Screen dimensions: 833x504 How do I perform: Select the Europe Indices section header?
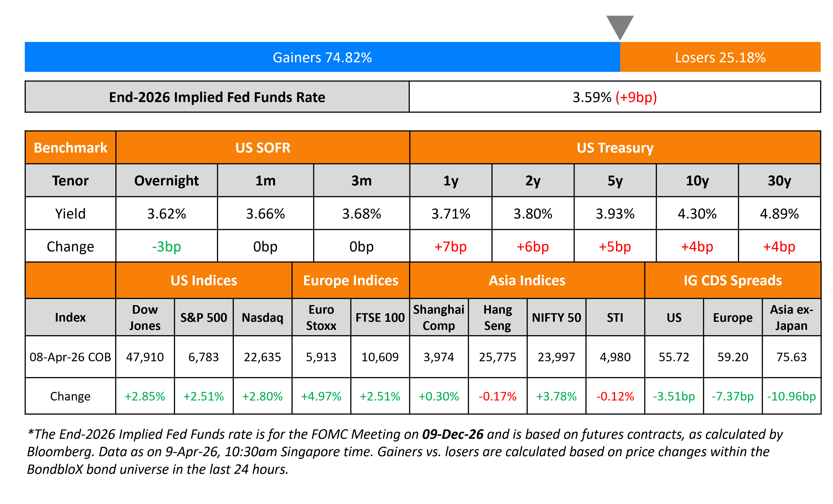[x=350, y=280]
